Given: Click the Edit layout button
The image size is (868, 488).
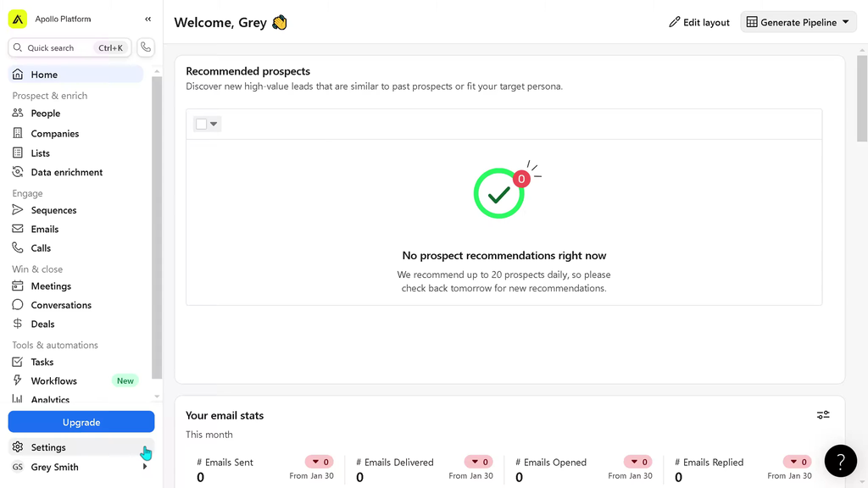Looking at the screenshot, I should tap(699, 23).
